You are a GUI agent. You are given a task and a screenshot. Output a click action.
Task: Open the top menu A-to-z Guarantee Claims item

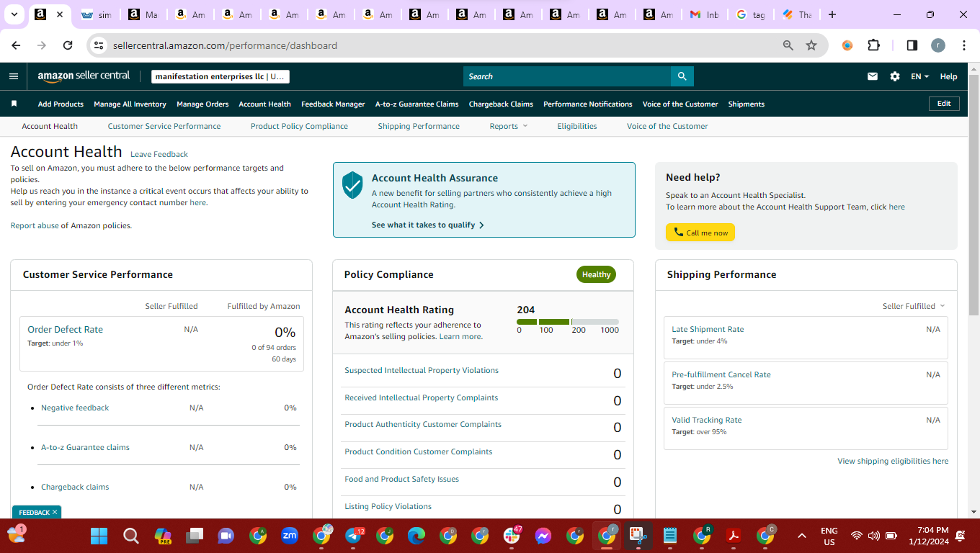pos(416,104)
